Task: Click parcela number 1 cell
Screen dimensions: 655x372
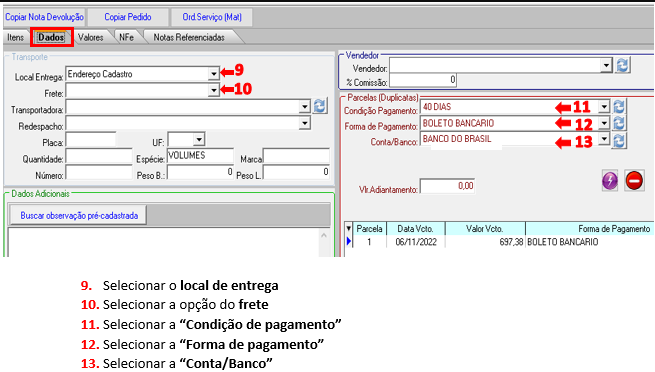Action: coord(369,242)
